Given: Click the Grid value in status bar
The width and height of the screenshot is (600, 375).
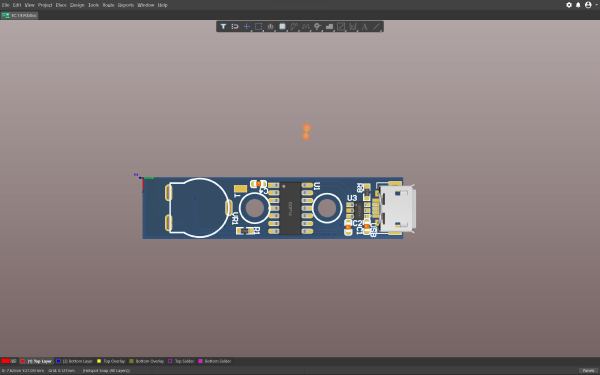Looking at the screenshot, I should [62, 370].
